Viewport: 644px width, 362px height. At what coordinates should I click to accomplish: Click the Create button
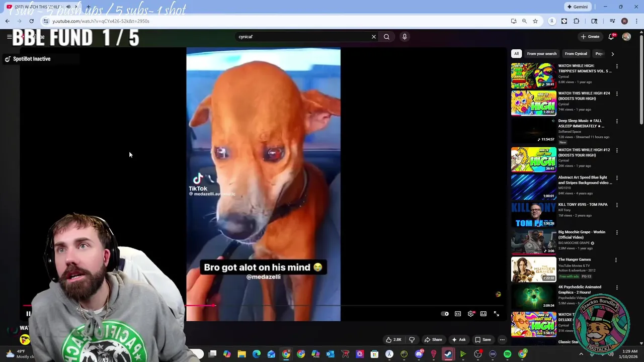click(x=590, y=37)
